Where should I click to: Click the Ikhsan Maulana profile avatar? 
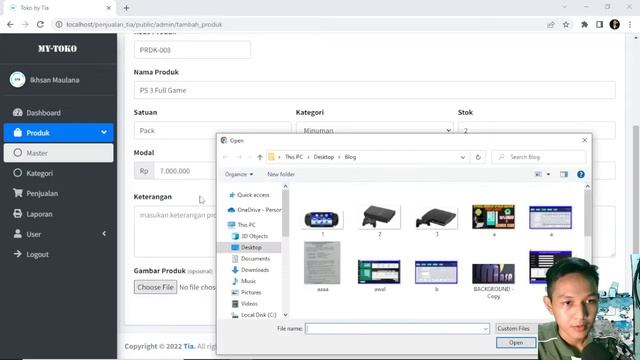(x=18, y=80)
